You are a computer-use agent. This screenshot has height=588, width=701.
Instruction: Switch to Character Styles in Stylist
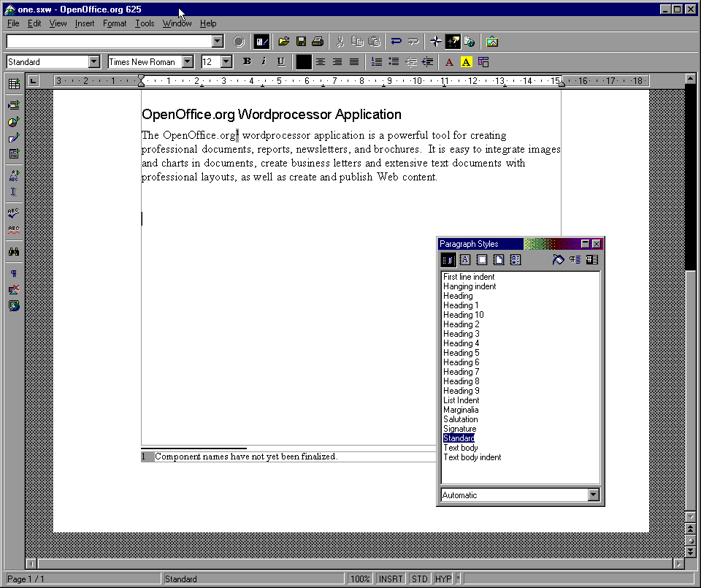click(465, 259)
